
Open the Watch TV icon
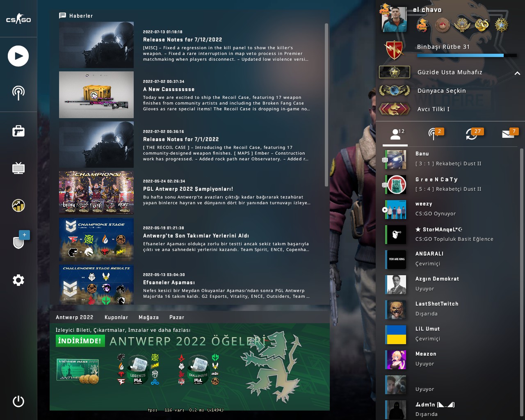point(18,168)
